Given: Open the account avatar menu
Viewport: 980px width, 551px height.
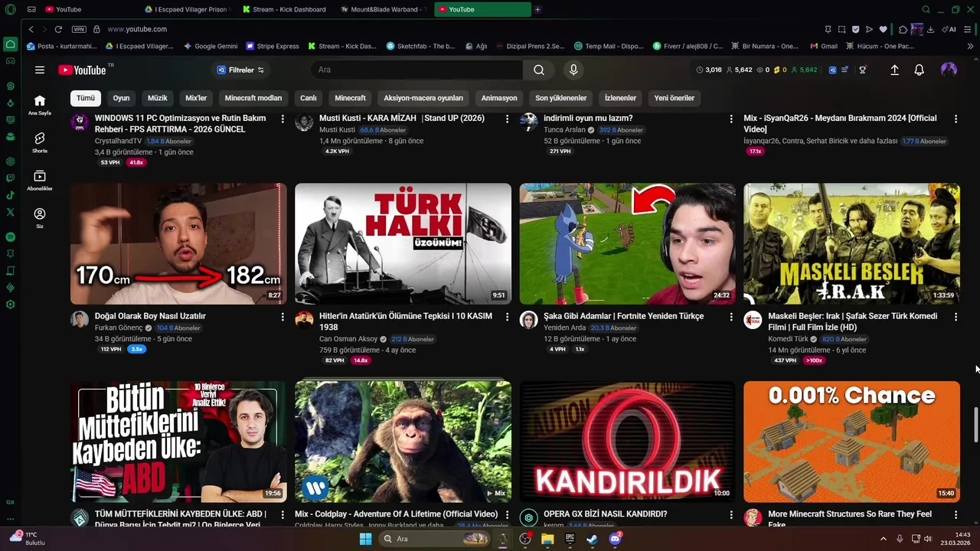Looking at the screenshot, I should [x=949, y=70].
